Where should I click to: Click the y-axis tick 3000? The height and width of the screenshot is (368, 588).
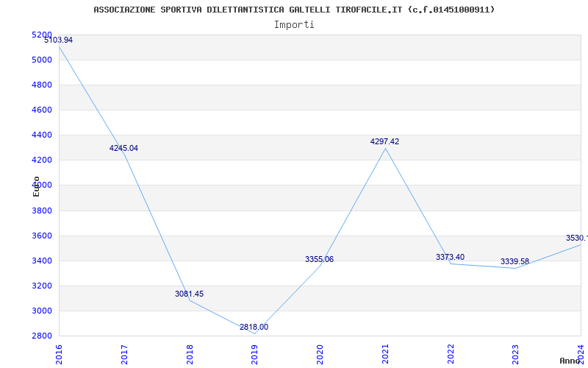(x=42, y=311)
